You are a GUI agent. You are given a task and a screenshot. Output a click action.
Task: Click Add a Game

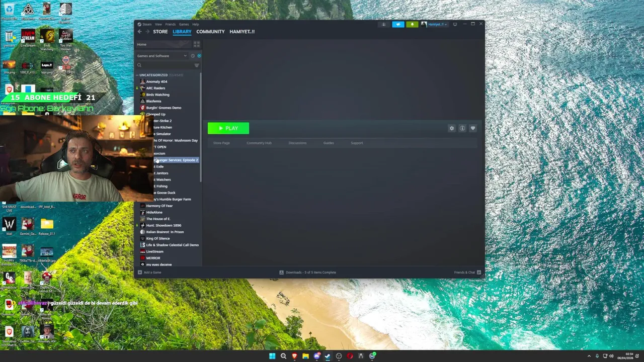(x=149, y=273)
